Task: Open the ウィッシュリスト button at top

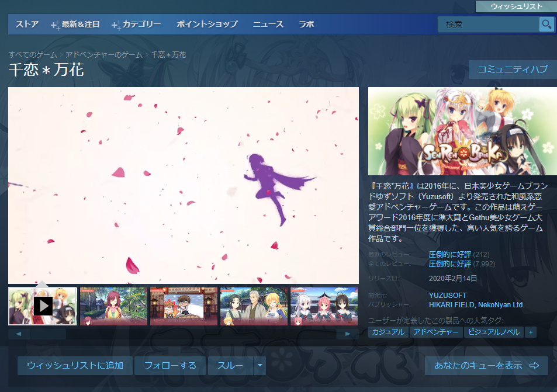Action: pos(516,6)
